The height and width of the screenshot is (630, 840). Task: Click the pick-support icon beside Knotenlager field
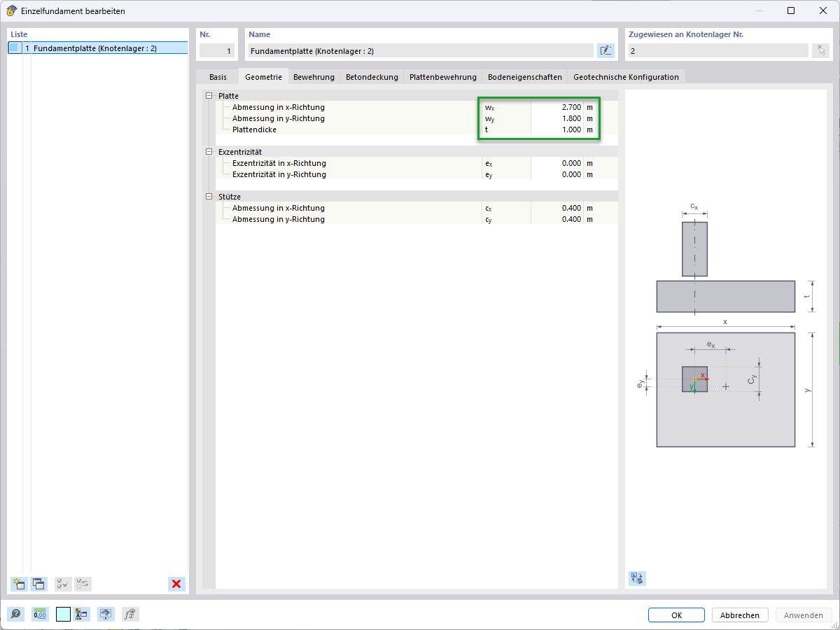coord(820,50)
